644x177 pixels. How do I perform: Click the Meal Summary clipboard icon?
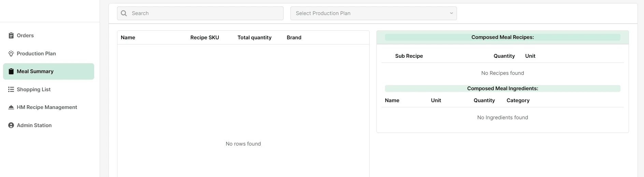11,71
